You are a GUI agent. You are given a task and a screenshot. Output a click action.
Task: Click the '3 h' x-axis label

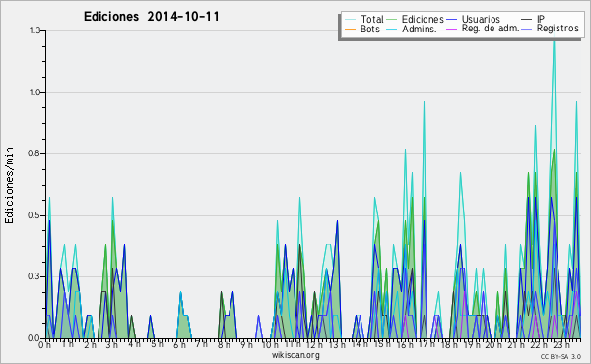point(111,344)
